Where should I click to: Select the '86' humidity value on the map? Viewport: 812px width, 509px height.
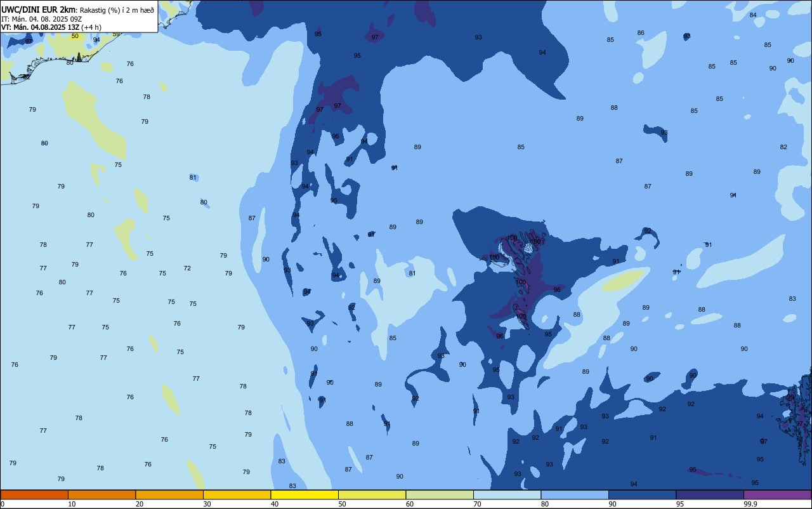pyautogui.click(x=641, y=33)
